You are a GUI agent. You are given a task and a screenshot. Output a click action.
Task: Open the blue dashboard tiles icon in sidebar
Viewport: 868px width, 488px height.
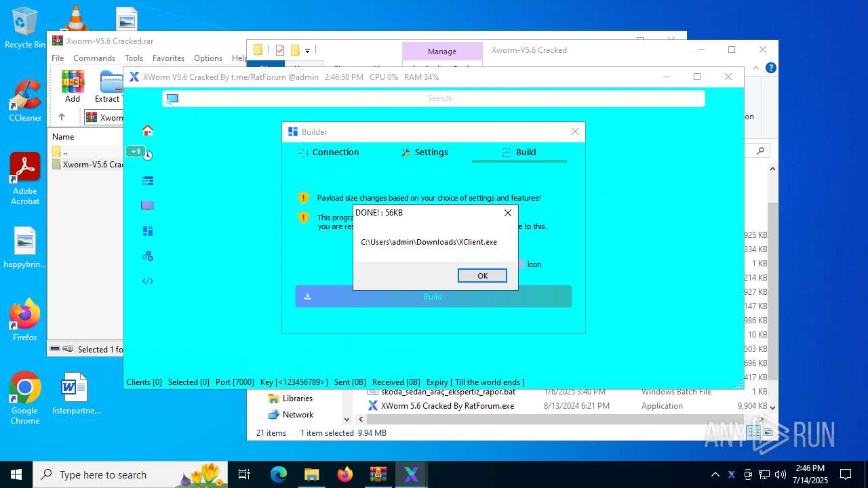(148, 231)
